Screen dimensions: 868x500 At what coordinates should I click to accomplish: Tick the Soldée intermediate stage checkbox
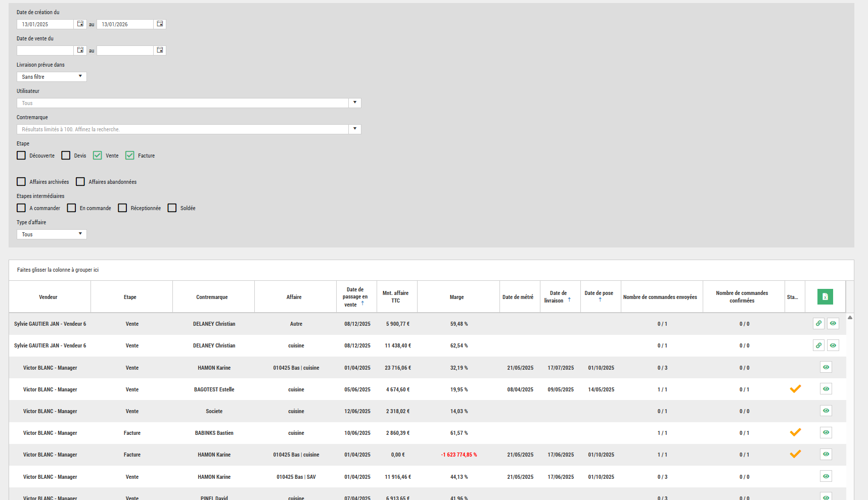pyautogui.click(x=172, y=208)
